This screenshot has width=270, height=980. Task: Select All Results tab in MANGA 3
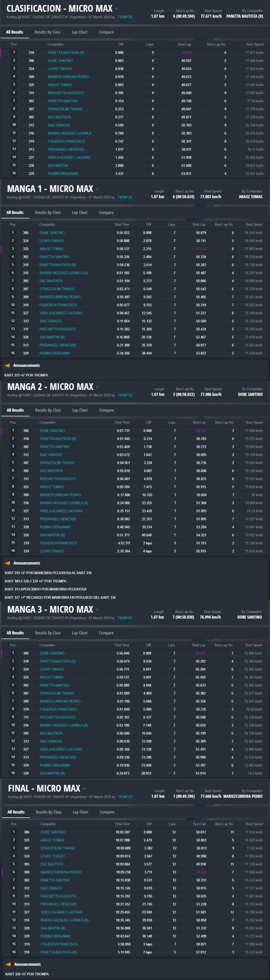(15, 633)
